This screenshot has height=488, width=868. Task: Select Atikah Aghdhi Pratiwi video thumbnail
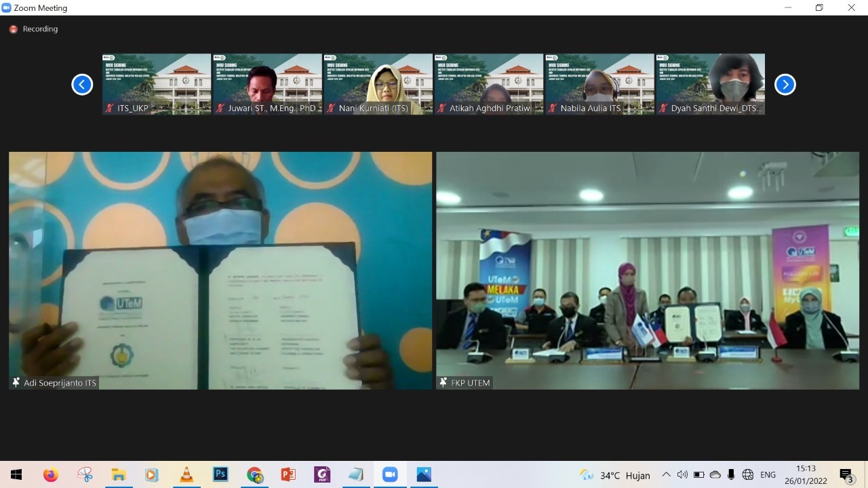coord(489,84)
